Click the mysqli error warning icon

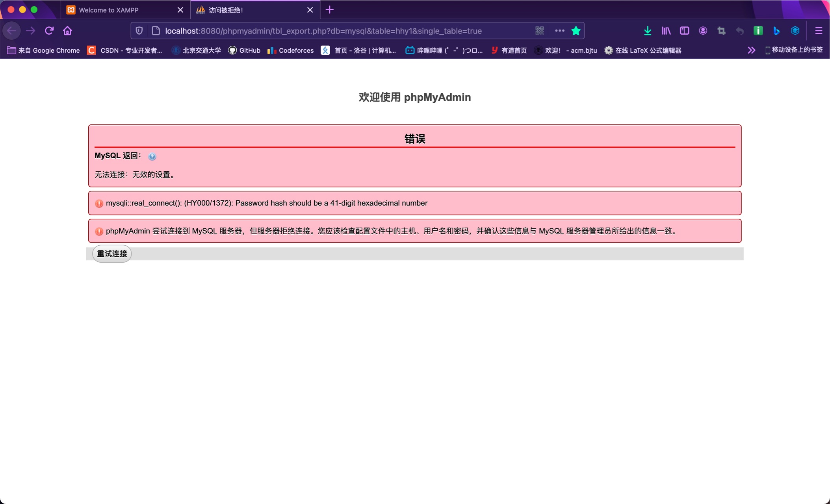tap(99, 203)
